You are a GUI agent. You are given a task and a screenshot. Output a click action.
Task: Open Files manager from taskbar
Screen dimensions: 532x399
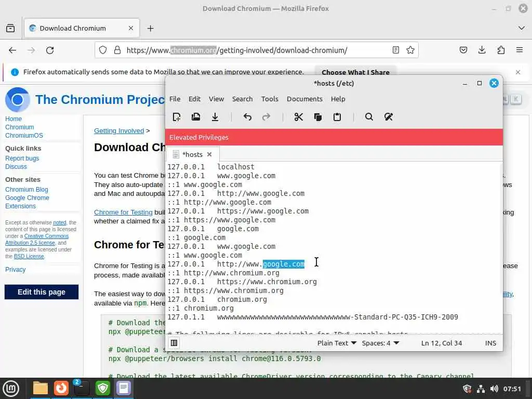[x=41, y=388]
